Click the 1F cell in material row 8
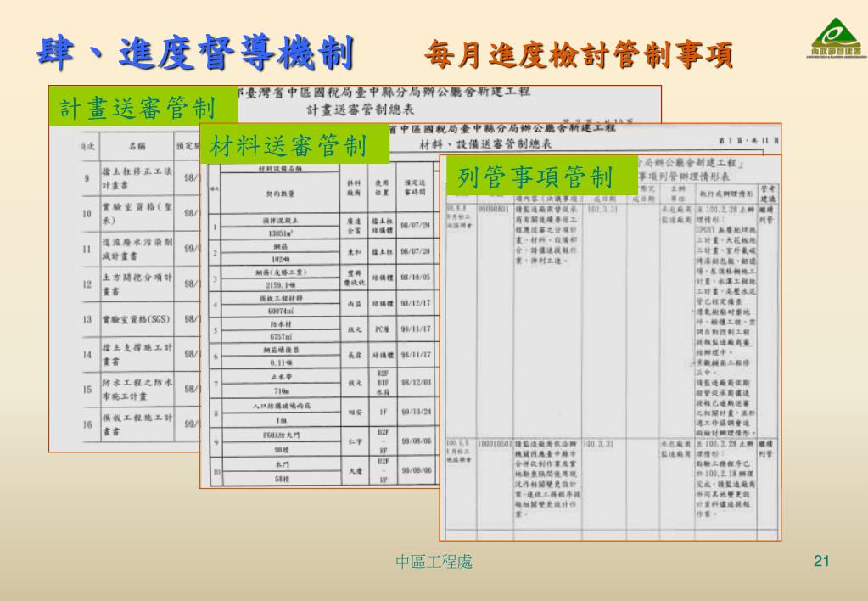This screenshot has width=868, height=601. pos(383,412)
